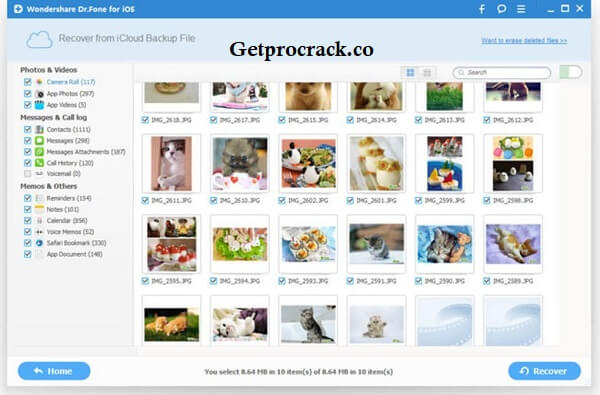Click the Reminders icon
The height and width of the screenshot is (395, 600).
point(39,198)
